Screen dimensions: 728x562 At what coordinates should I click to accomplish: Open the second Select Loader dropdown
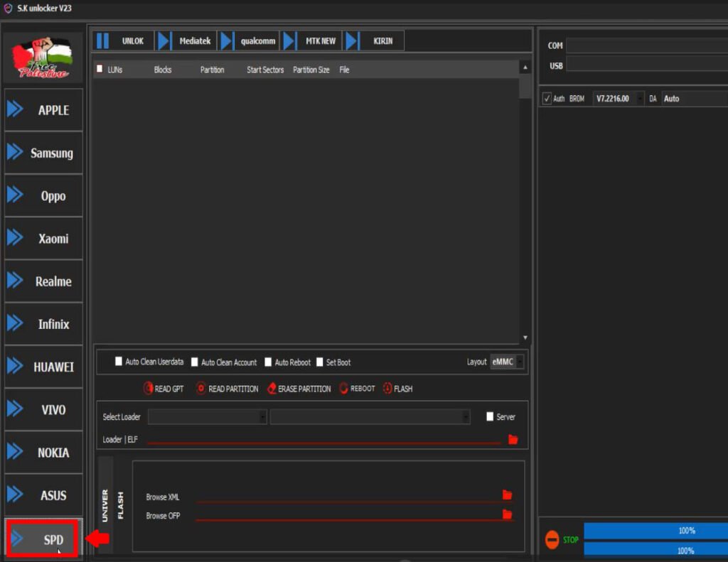[370, 417]
